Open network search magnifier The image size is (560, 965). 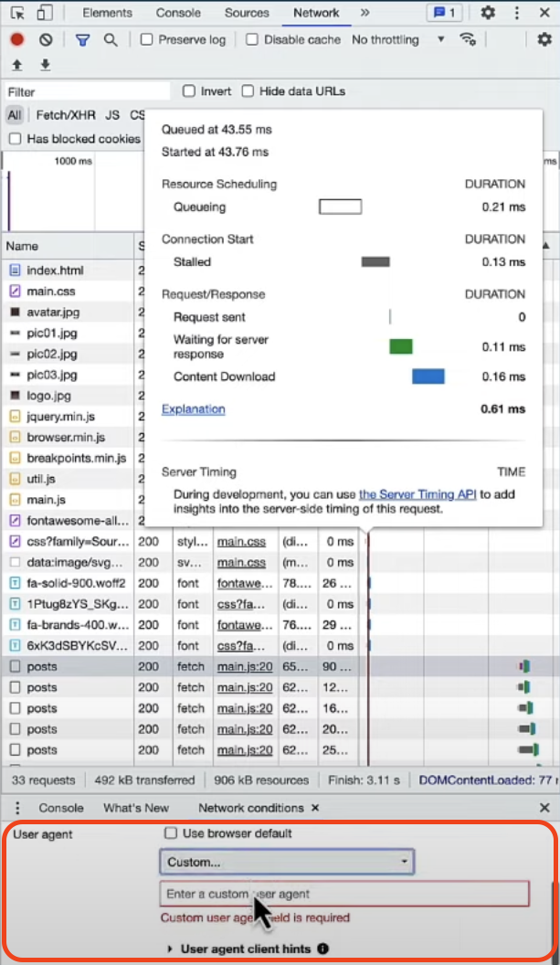point(111,40)
